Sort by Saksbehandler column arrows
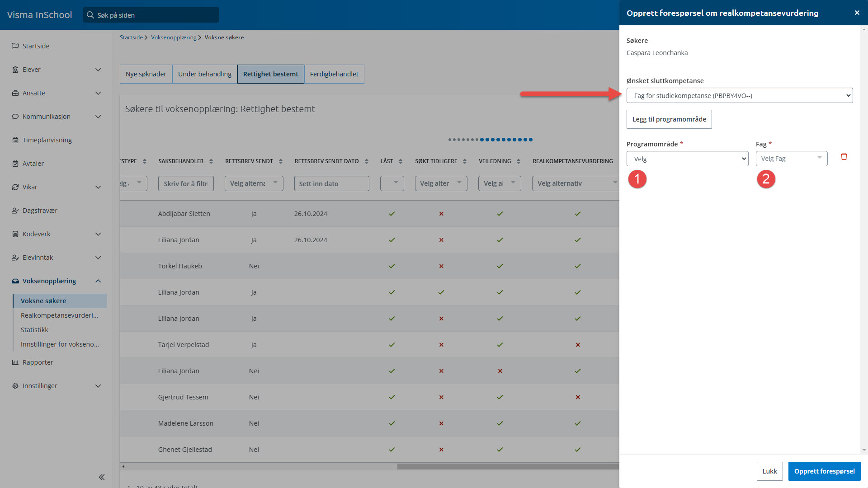The width and height of the screenshot is (868, 488). click(x=211, y=161)
